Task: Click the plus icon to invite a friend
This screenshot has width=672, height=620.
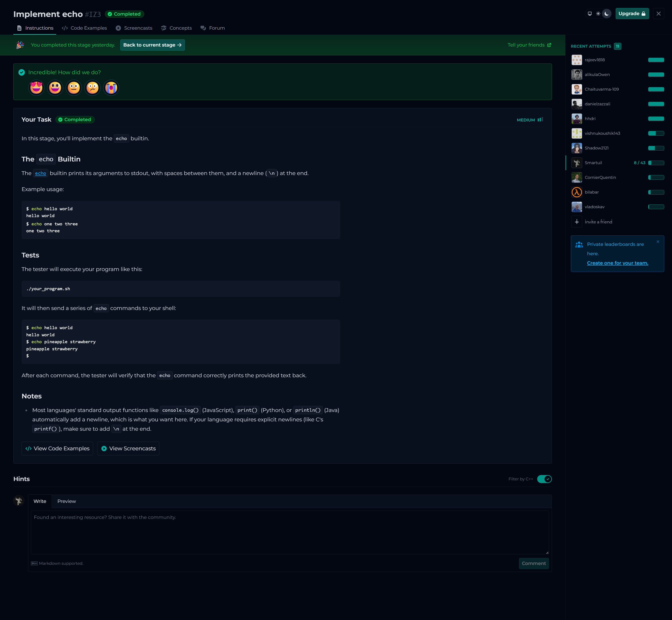Action: click(577, 222)
